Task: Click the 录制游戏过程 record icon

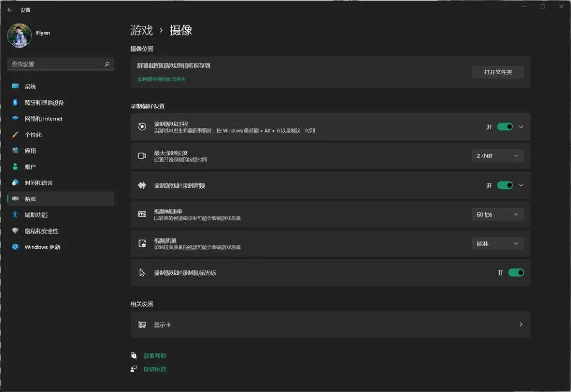Action: (142, 127)
